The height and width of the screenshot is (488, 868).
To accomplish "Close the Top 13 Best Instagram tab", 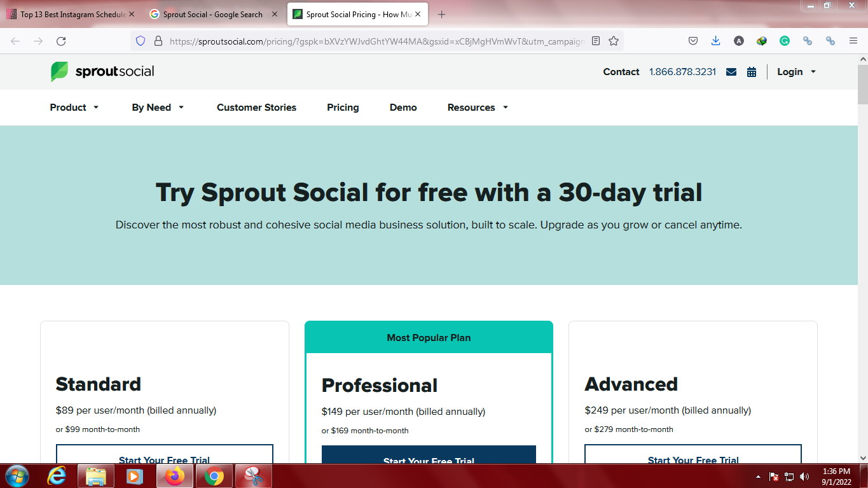I will 132,14.
